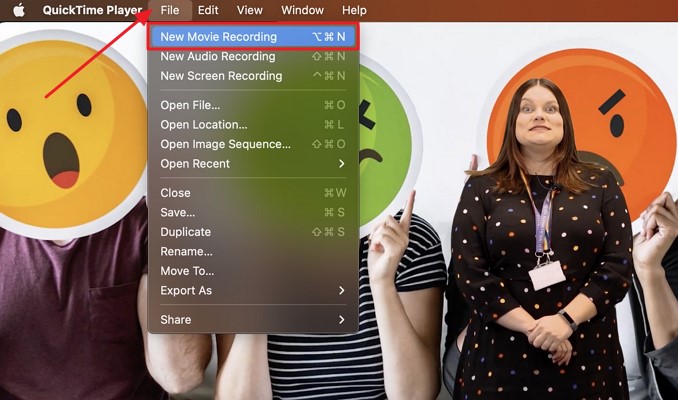Expand the Open Recent submenu
Screen dimensions: 678x400
click(x=253, y=163)
